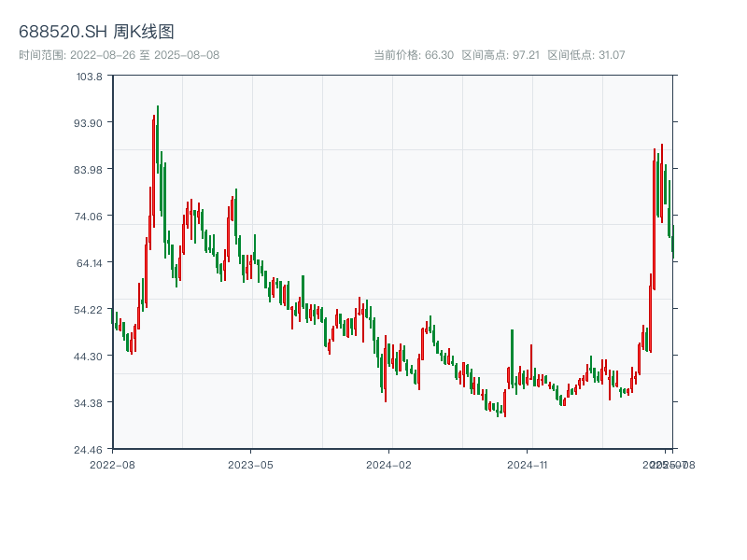The width and height of the screenshot is (747, 560).
Task: Click the y-axis label 44.30
Action: (x=88, y=357)
